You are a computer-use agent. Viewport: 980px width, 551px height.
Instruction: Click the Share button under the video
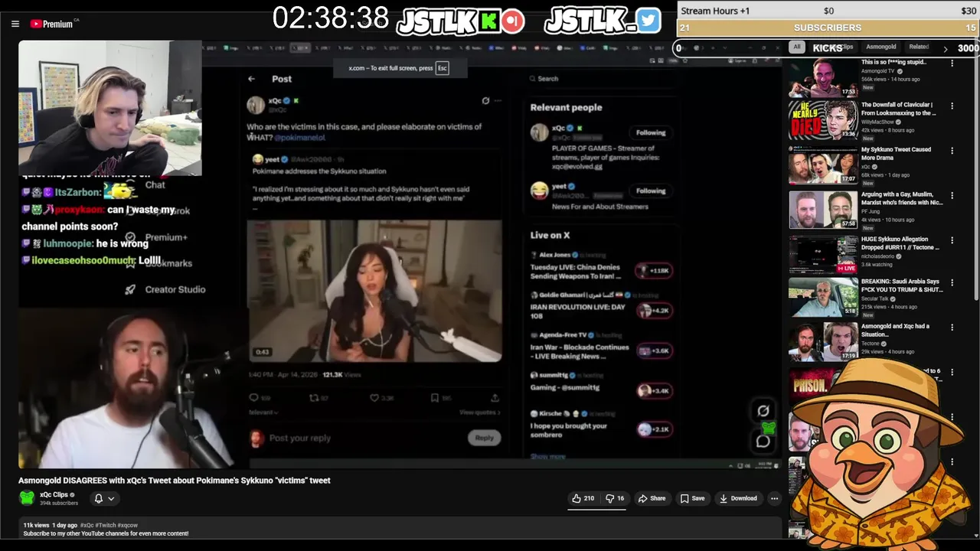pyautogui.click(x=652, y=498)
